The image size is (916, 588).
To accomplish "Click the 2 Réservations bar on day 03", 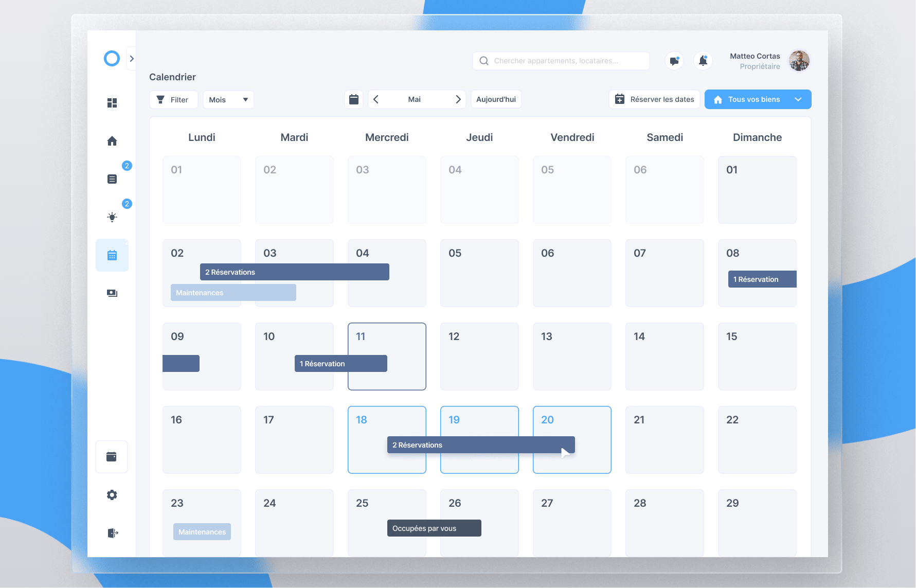I will pos(294,272).
